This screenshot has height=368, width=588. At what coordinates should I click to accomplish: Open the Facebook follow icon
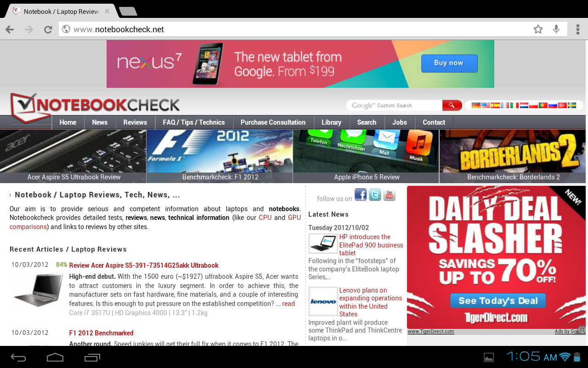361,195
